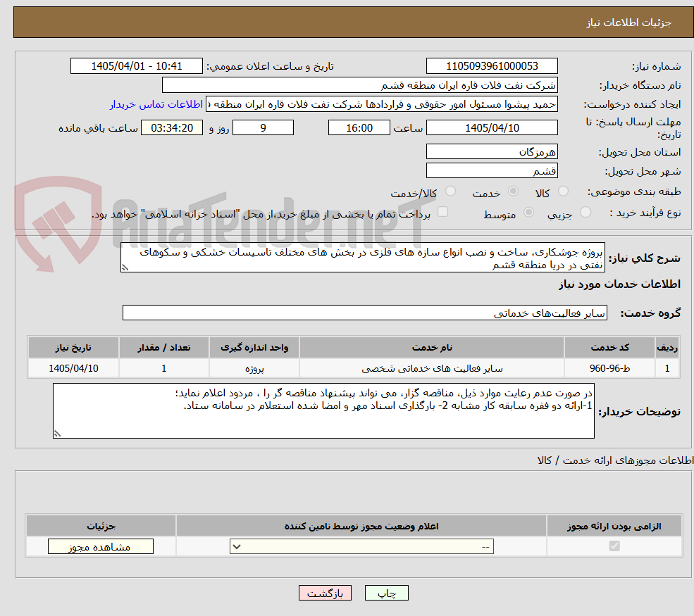Click the نام خدمت column header
This screenshot has width=694, height=616.
pos(431,348)
